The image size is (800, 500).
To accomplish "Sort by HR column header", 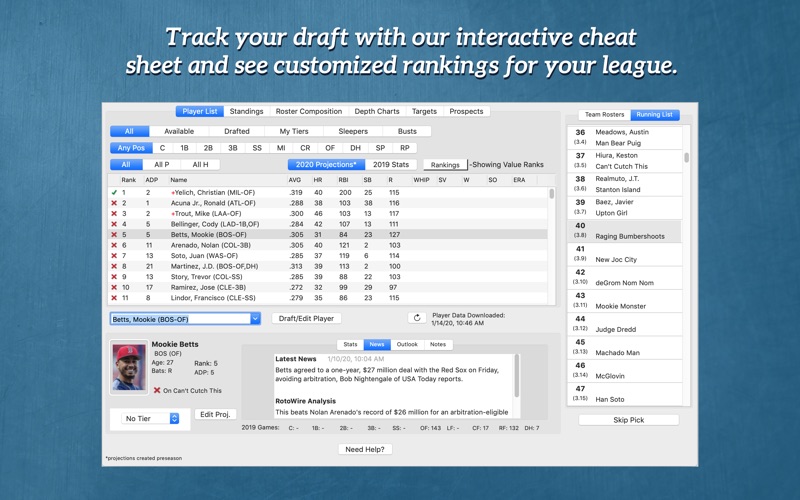I will [x=319, y=180].
